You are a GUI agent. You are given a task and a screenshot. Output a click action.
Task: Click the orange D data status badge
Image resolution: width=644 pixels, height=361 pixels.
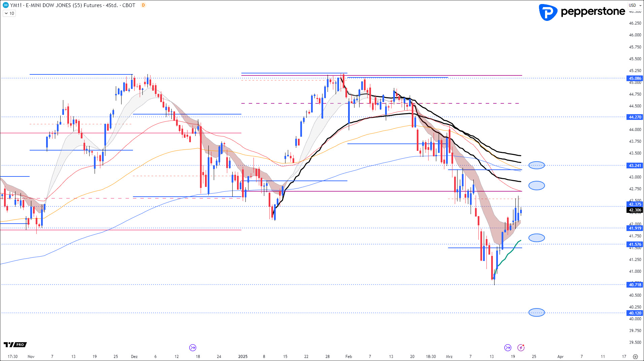(143, 5)
